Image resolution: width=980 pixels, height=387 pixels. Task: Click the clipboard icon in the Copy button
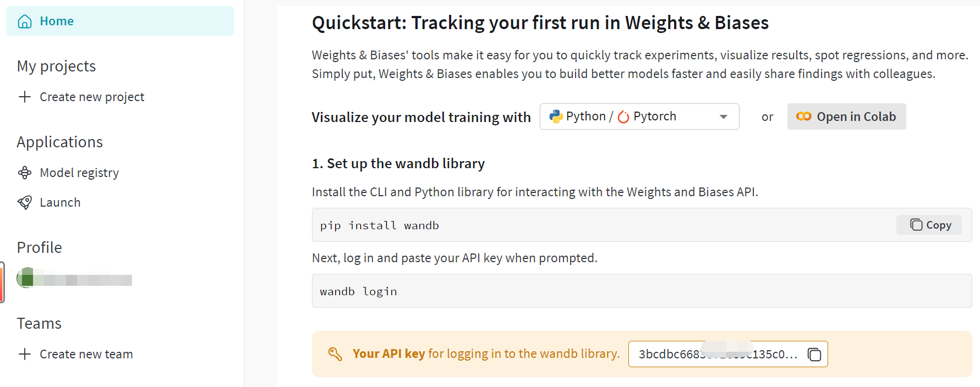915,225
